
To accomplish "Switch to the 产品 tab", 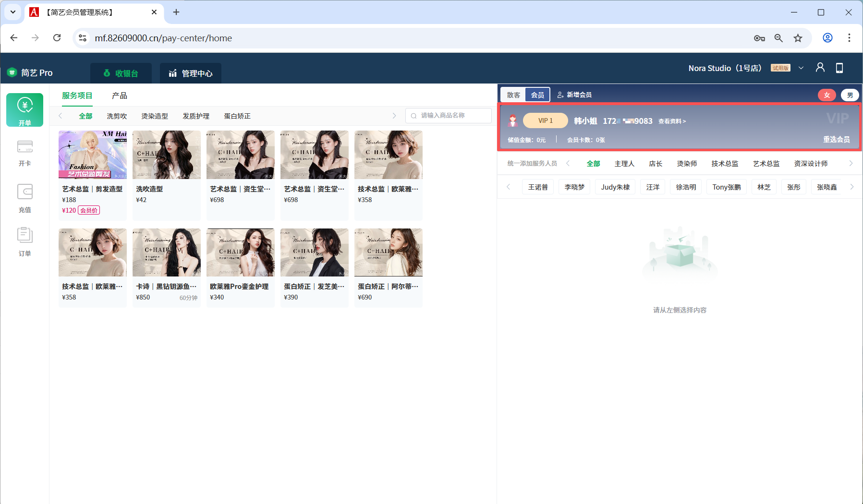I will [x=119, y=96].
